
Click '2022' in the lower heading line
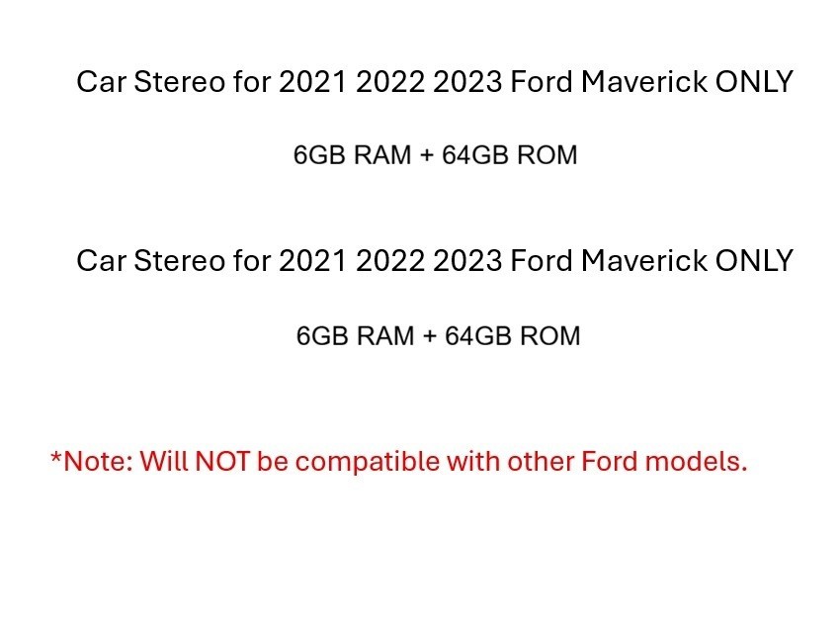(x=390, y=261)
